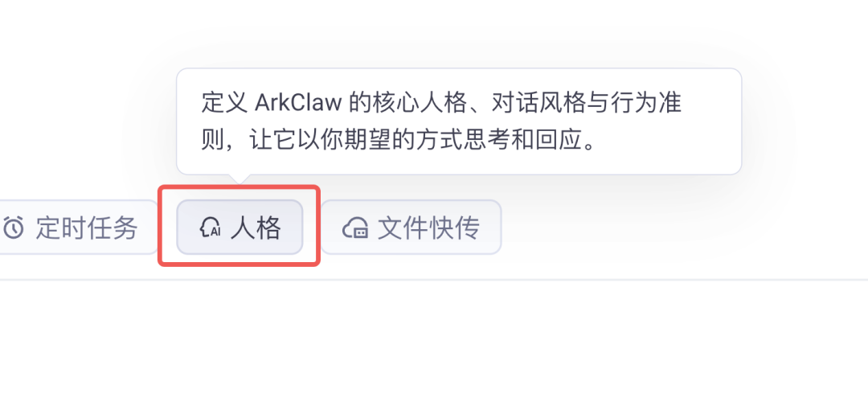Image resolution: width=868 pixels, height=402 pixels.
Task: Click the horizontal divider below the buttons
Action: point(434,280)
